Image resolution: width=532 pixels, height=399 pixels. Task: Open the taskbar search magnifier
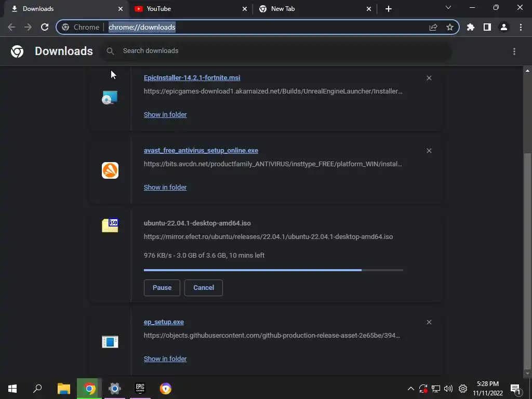coord(37,389)
